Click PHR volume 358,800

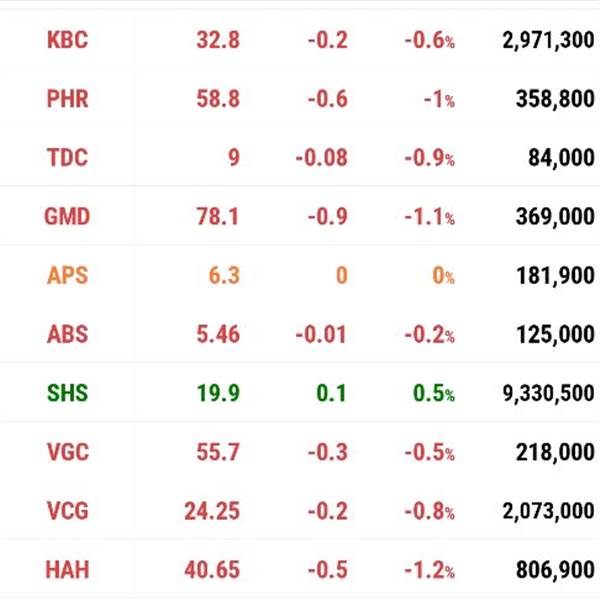[x=555, y=99]
